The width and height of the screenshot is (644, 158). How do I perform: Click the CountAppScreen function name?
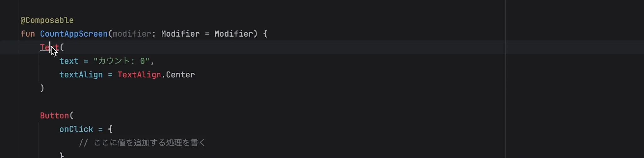74,34
